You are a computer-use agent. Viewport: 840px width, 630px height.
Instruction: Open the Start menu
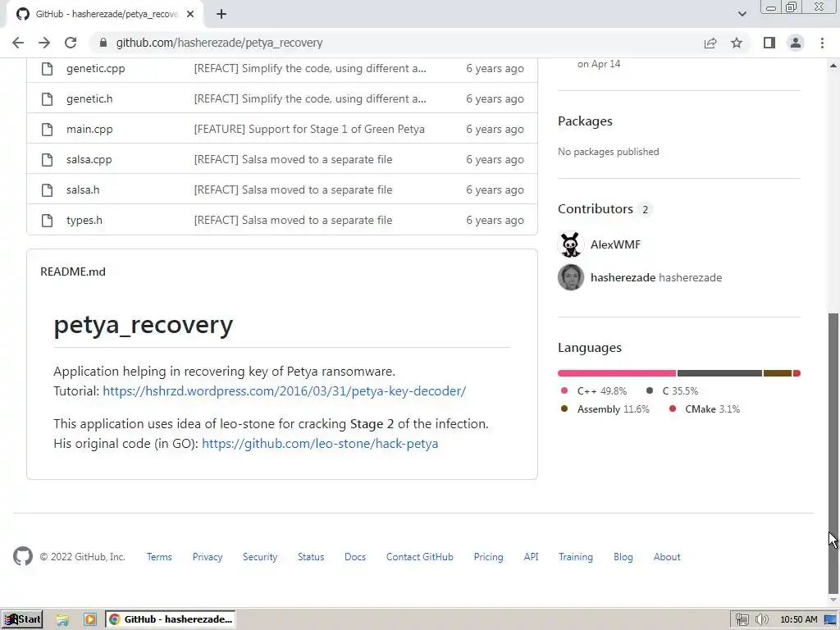point(22,620)
